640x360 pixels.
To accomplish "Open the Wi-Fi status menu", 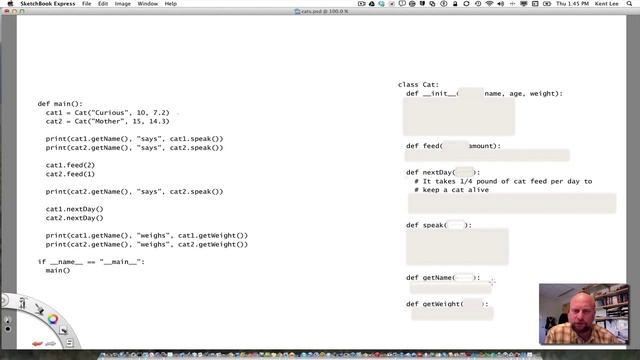I will tap(489, 4).
